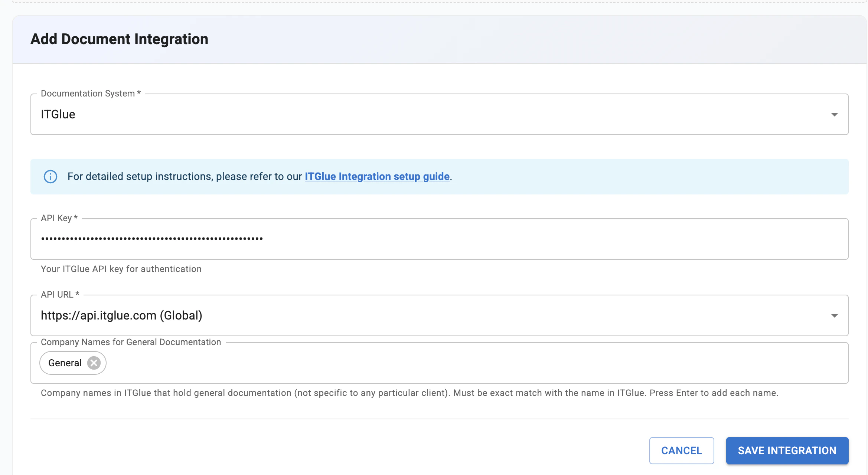Viewport: 868px width, 475px height.
Task: Open the ITGlue Integration setup guide link
Action: click(x=376, y=177)
